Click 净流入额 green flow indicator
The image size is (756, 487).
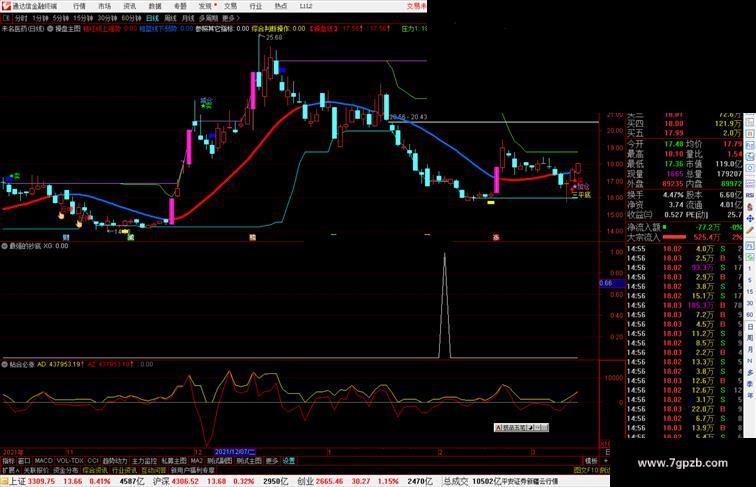click(665, 227)
